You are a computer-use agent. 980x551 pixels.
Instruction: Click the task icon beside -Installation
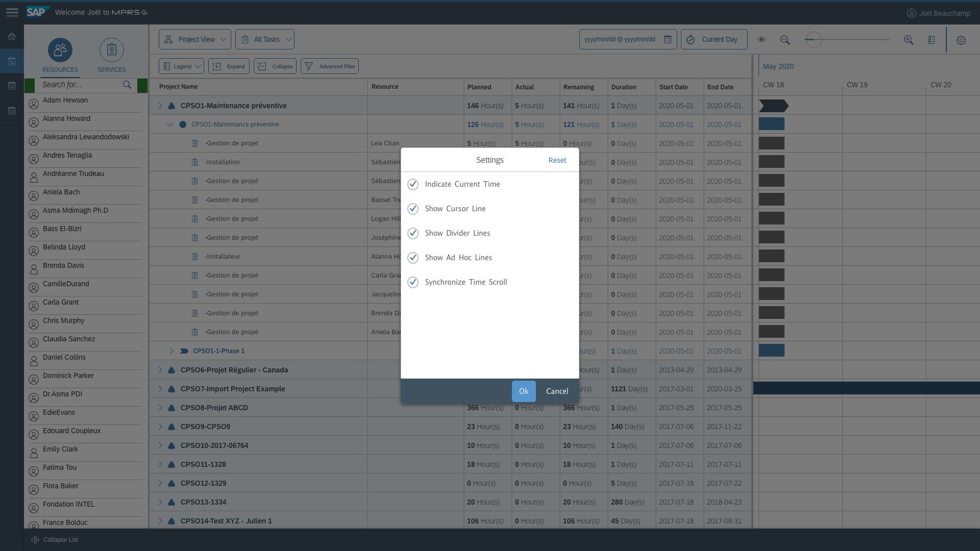click(x=194, y=162)
